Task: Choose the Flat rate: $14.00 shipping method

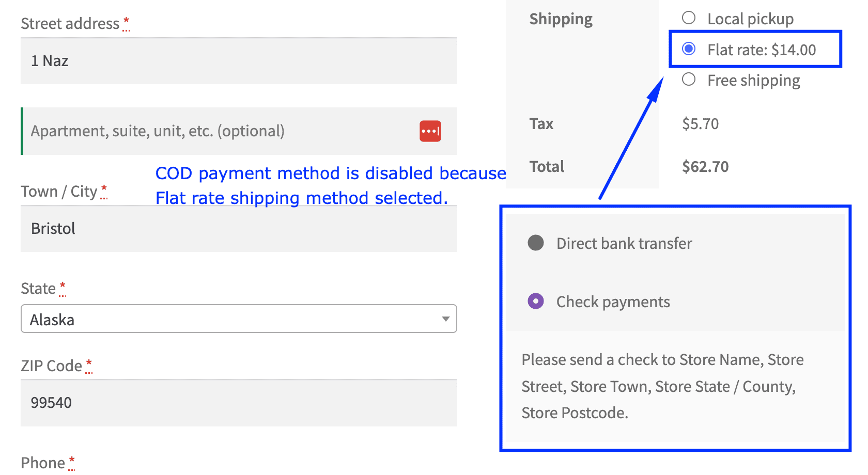Action: click(689, 49)
